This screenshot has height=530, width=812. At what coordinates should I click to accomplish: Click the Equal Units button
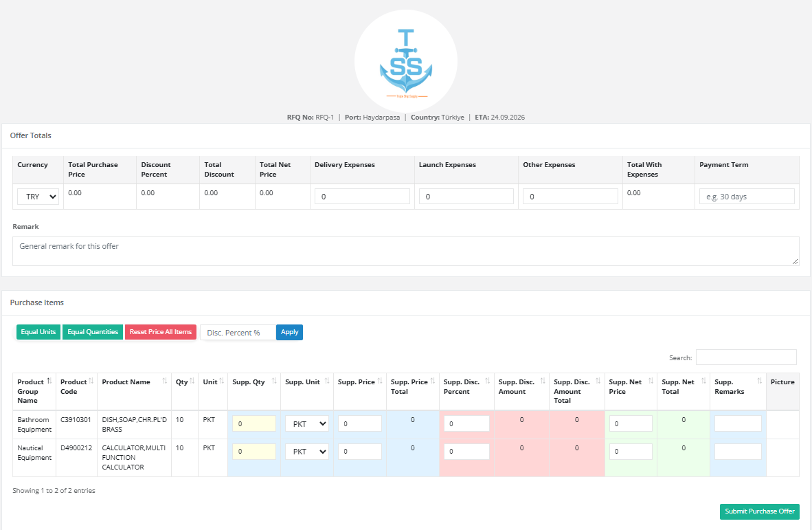[38, 332]
